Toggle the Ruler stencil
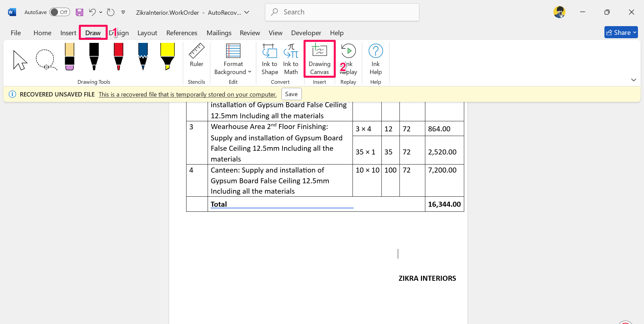The image size is (644, 324). click(x=197, y=56)
